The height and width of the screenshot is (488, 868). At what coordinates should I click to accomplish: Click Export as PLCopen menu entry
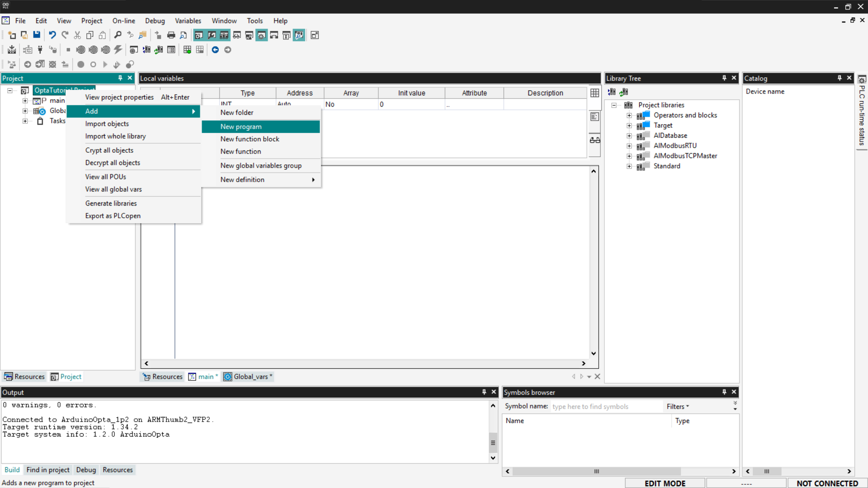click(113, 216)
